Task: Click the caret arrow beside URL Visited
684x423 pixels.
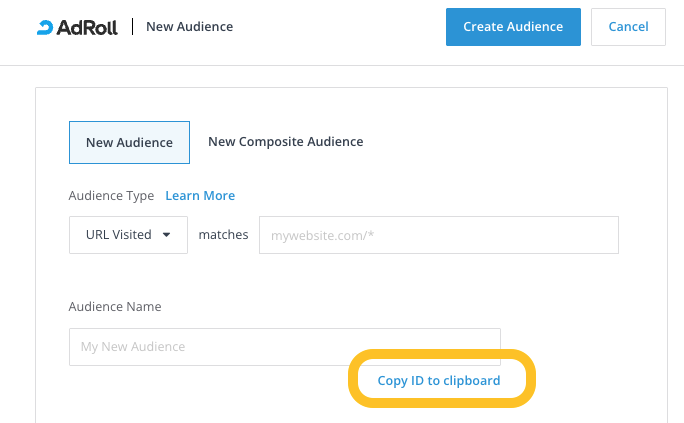Action: click(166, 235)
